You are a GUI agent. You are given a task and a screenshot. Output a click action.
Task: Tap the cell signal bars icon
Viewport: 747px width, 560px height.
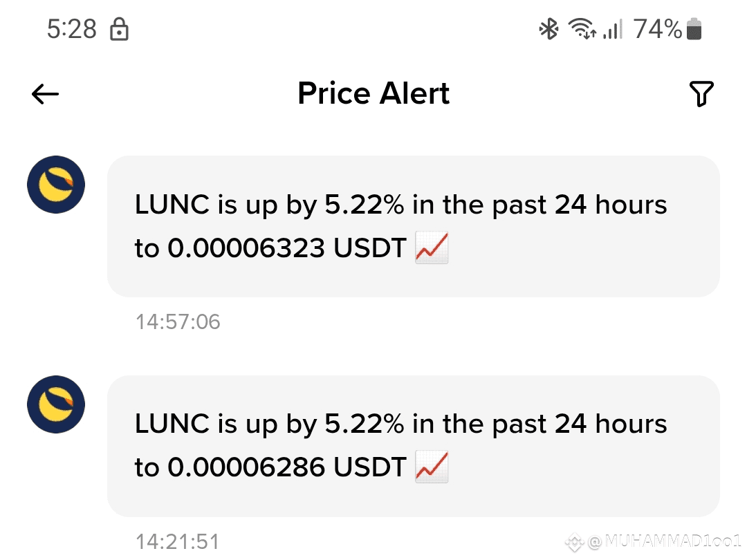pyautogui.click(x=613, y=29)
